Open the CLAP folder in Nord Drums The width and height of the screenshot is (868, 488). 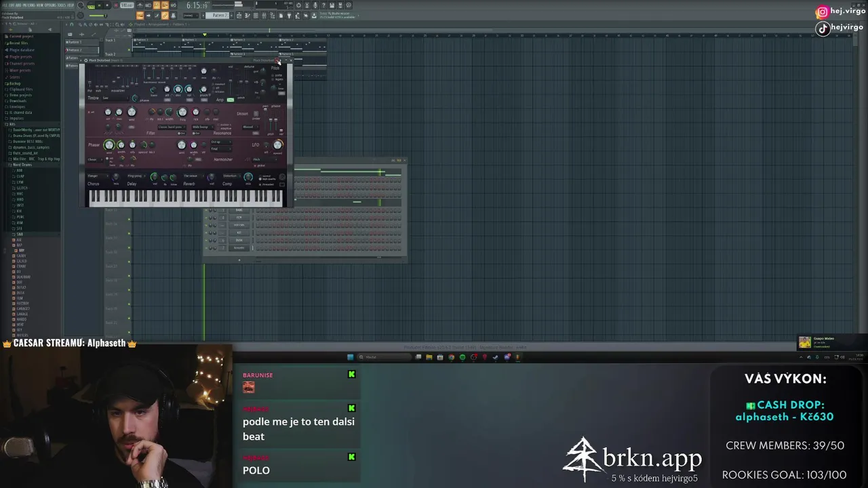tap(20, 176)
